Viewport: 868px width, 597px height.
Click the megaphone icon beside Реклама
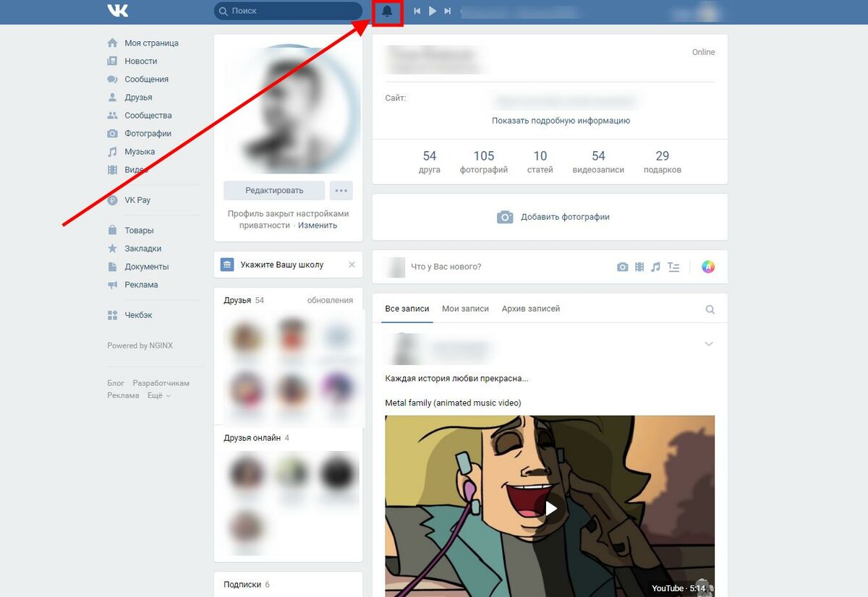tap(112, 285)
